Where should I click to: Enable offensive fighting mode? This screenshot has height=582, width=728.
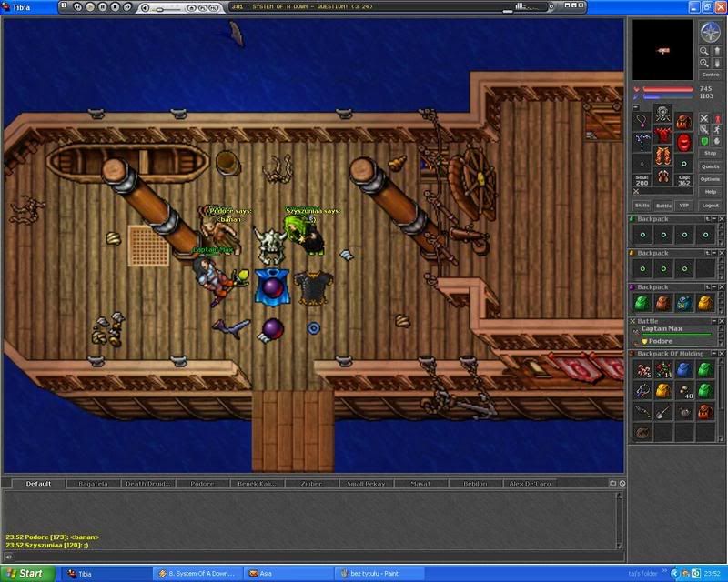(704, 119)
